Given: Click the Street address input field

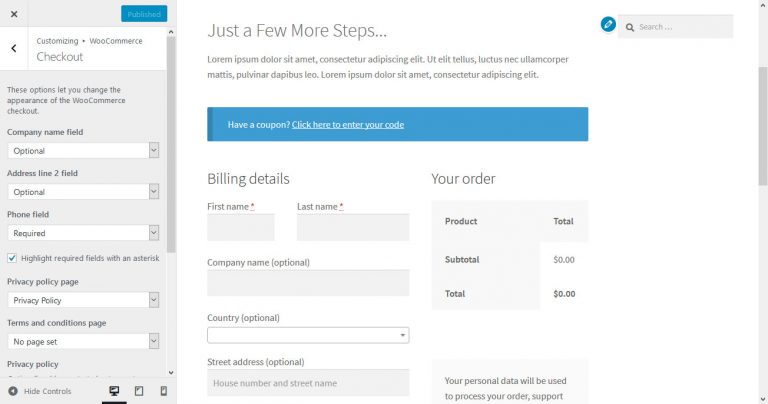Looking at the screenshot, I should [308, 383].
